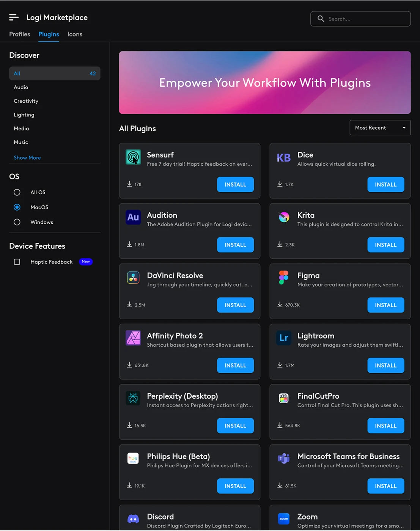Install the Audition plugin
Image resolution: width=420 pixels, height=531 pixels.
tap(235, 245)
